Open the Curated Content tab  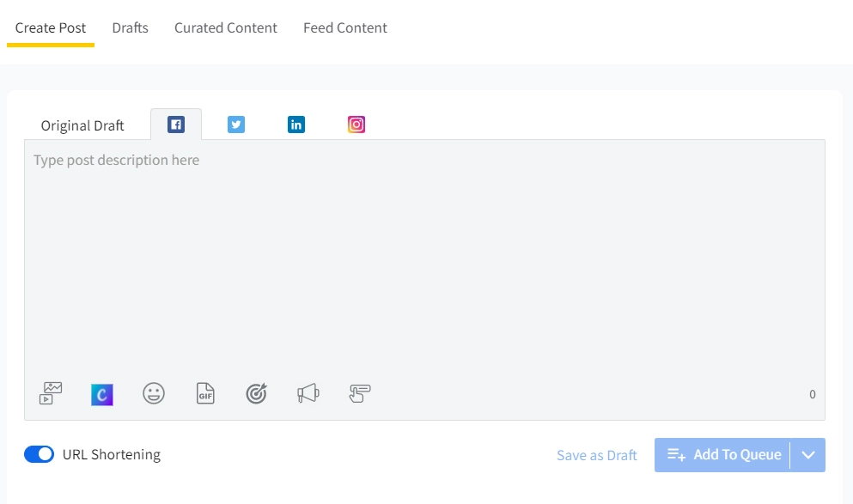point(226,27)
